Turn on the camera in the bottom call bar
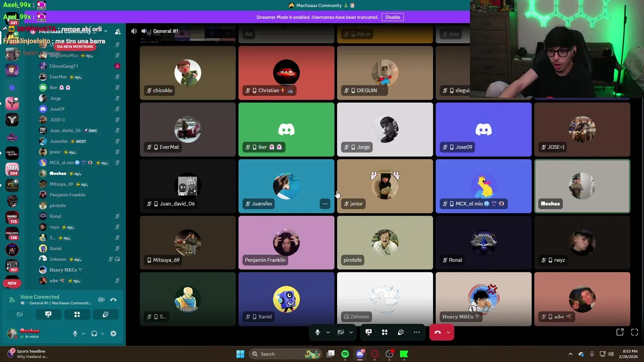 (341, 332)
